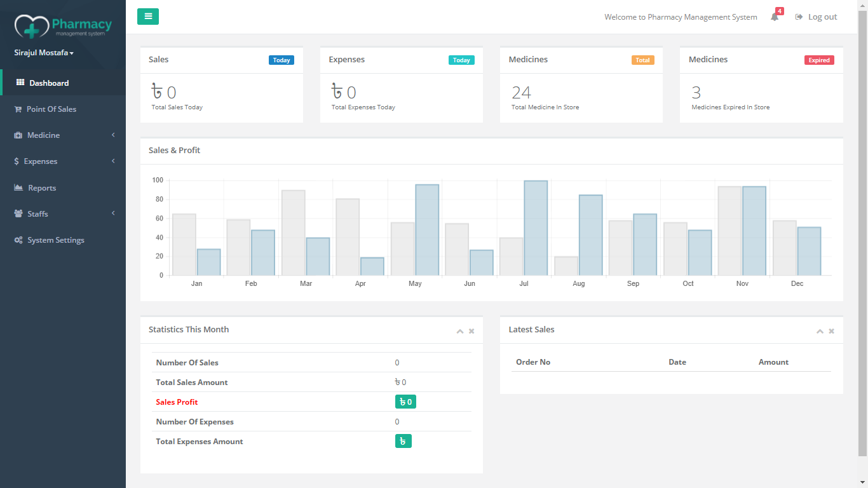This screenshot has width=868, height=488.
Task: Click the 3 expired medicines count
Action: coord(696,93)
